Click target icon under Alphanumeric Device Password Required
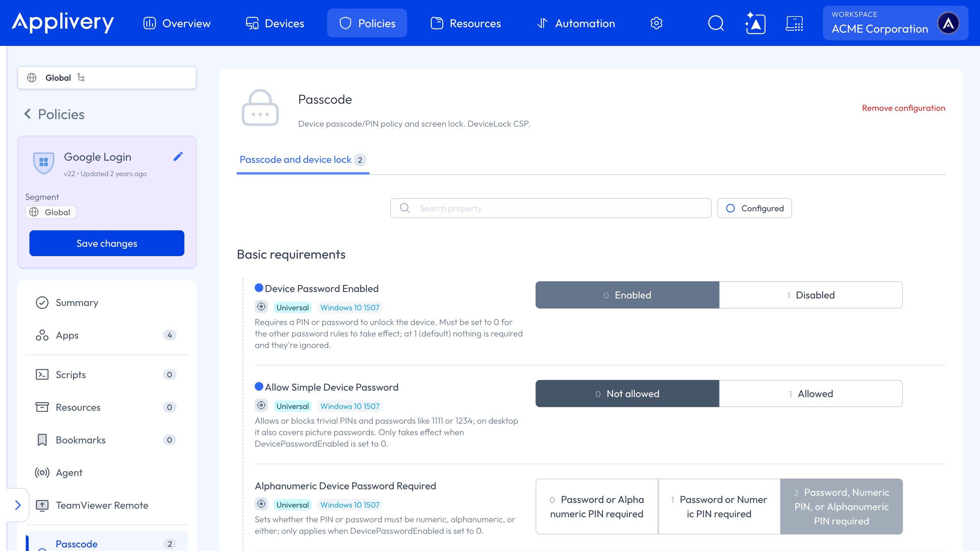Image resolution: width=980 pixels, height=551 pixels. [x=262, y=504]
